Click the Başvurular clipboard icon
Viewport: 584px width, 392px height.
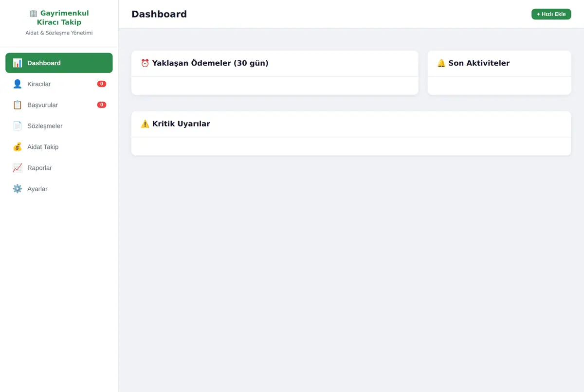pos(18,105)
